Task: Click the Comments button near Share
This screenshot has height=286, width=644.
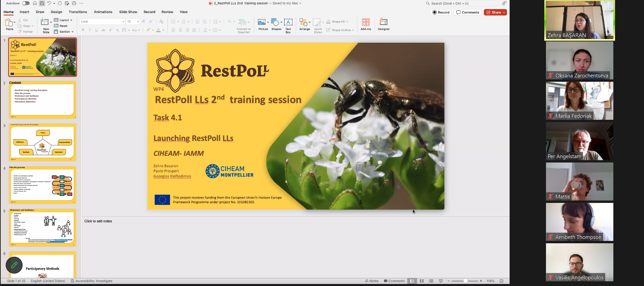Action: point(468,12)
